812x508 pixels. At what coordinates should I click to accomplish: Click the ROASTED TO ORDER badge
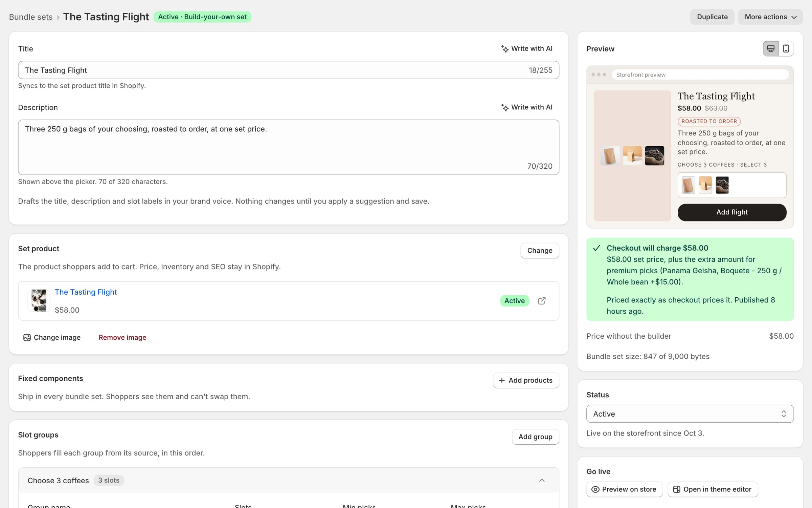pos(709,121)
